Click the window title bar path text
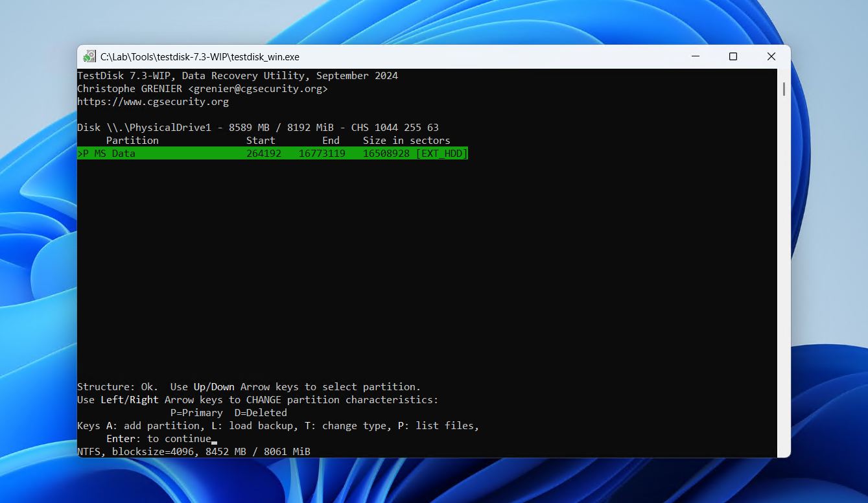Image resolution: width=868 pixels, height=503 pixels. click(x=198, y=56)
